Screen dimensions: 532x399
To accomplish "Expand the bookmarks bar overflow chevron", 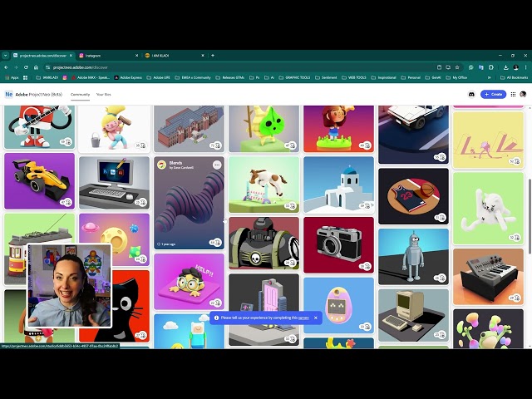I will [x=490, y=77].
